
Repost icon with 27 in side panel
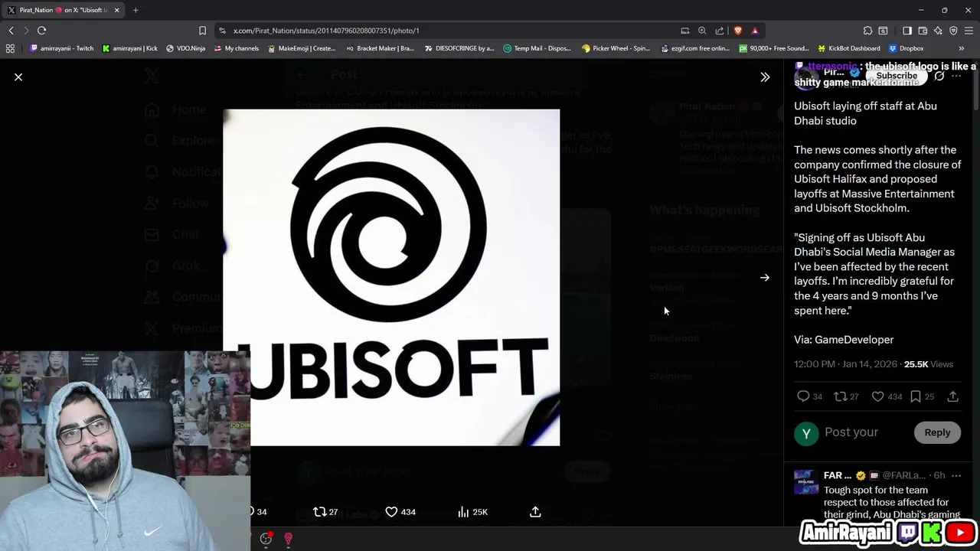pos(846,396)
